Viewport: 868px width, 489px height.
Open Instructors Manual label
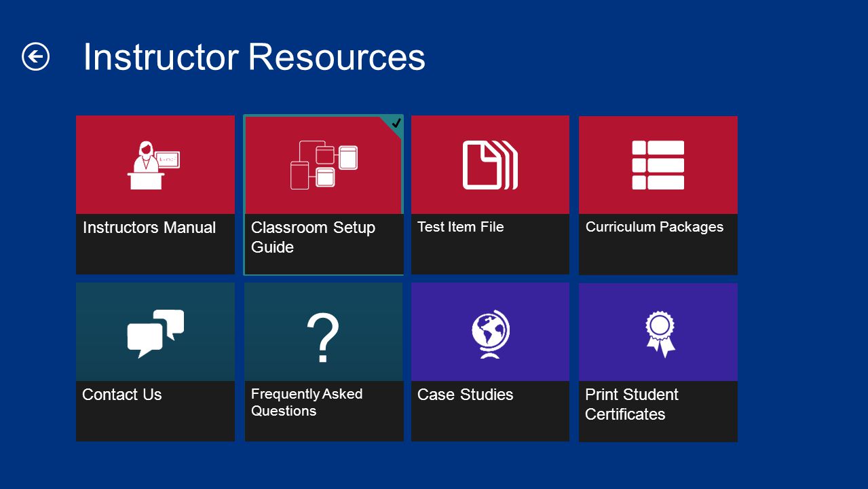149,228
